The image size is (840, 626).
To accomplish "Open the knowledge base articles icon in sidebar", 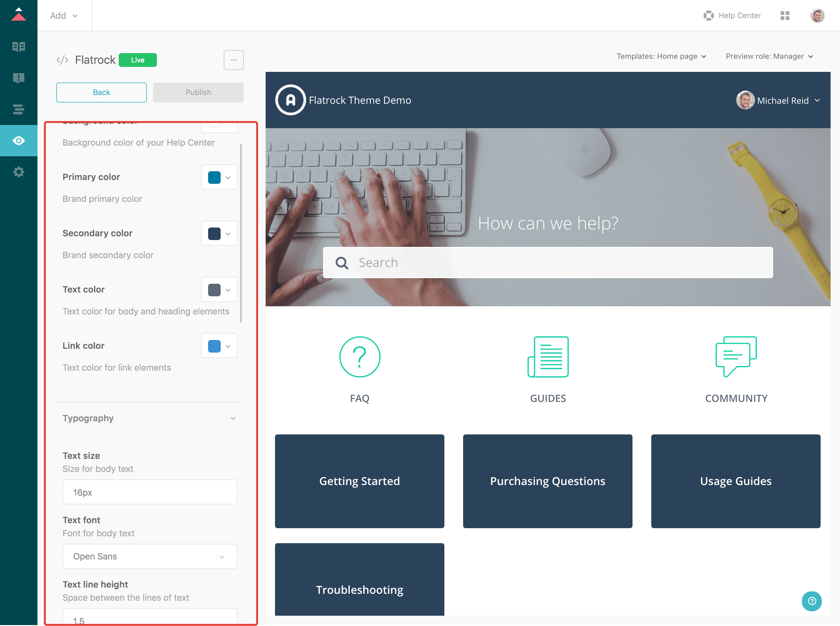I will point(18,47).
